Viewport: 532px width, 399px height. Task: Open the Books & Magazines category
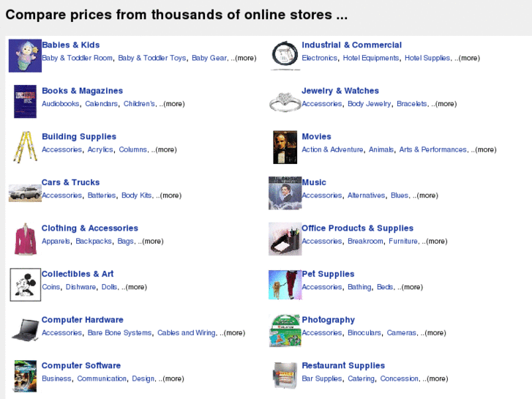[82, 91]
